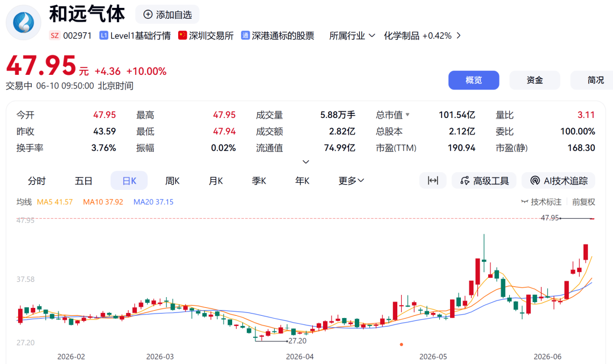Click the 市盈(TTM) 190.94 value
Image resolution: width=613 pixels, height=364 pixels.
click(461, 147)
